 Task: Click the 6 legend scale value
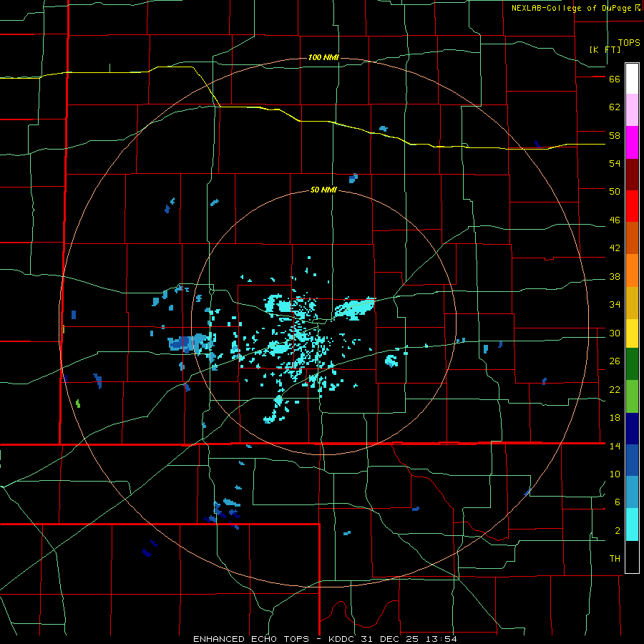click(x=618, y=502)
